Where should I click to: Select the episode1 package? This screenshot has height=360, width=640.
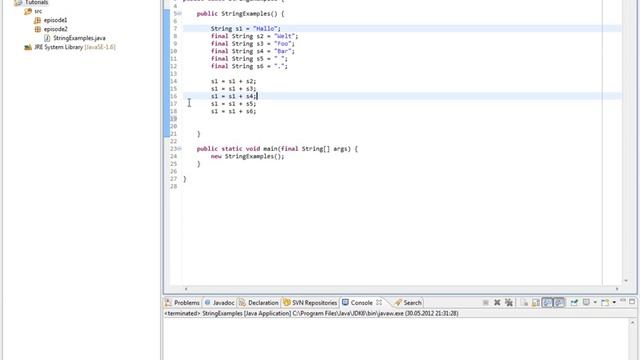[x=56, y=20]
